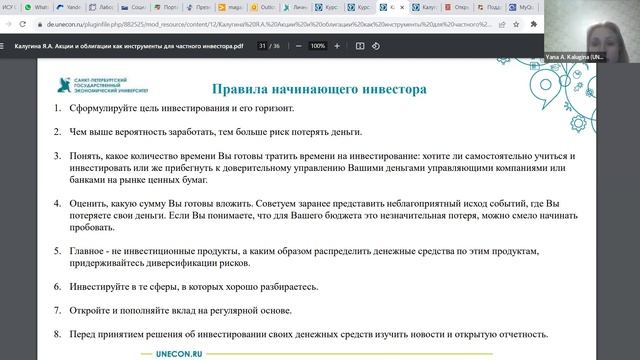Click the share page icon in address bar
Image resolution: width=640 pixels, height=360 pixels.
[x=502, y=24]
